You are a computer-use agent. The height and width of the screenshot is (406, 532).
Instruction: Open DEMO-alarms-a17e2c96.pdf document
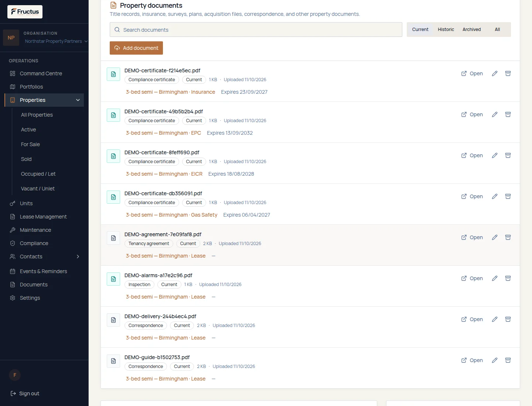(472, 278)
